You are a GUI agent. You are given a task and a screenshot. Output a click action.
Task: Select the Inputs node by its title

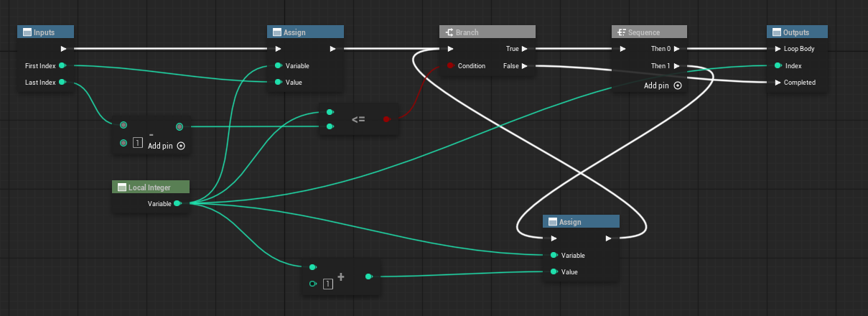[44, 32]
